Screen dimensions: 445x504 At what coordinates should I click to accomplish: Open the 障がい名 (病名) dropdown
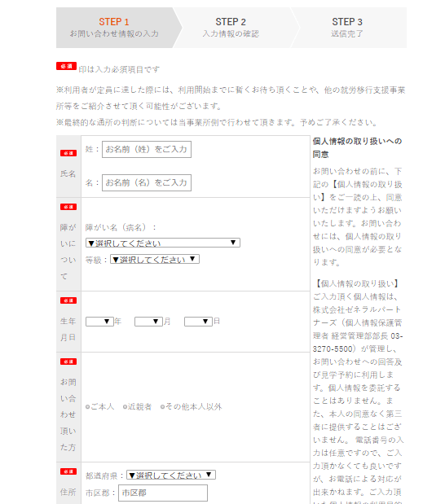tap(163, 243)
